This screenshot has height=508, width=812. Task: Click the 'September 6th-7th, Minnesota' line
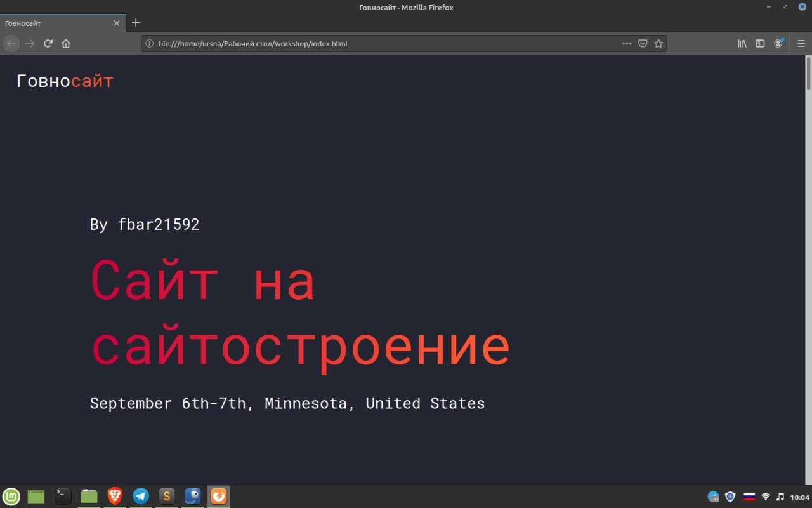point(287,404)
